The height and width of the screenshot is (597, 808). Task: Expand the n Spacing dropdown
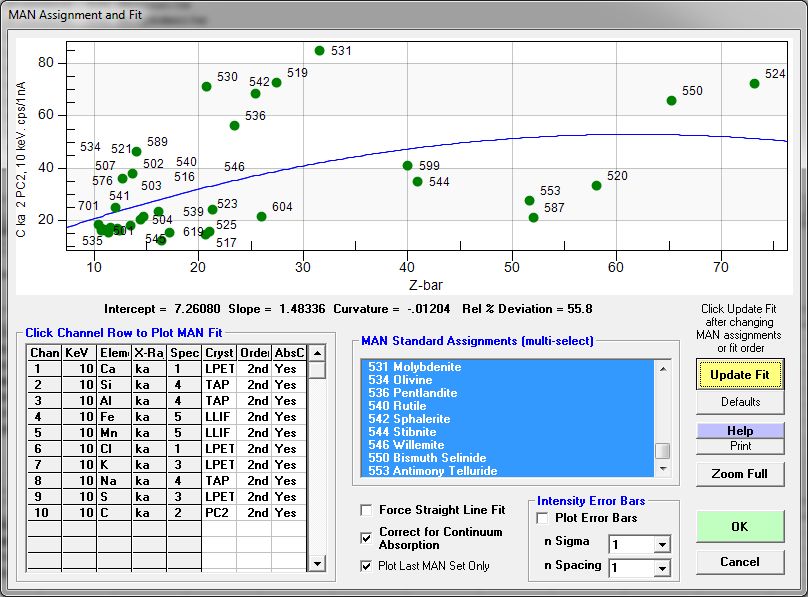point(660,569)
